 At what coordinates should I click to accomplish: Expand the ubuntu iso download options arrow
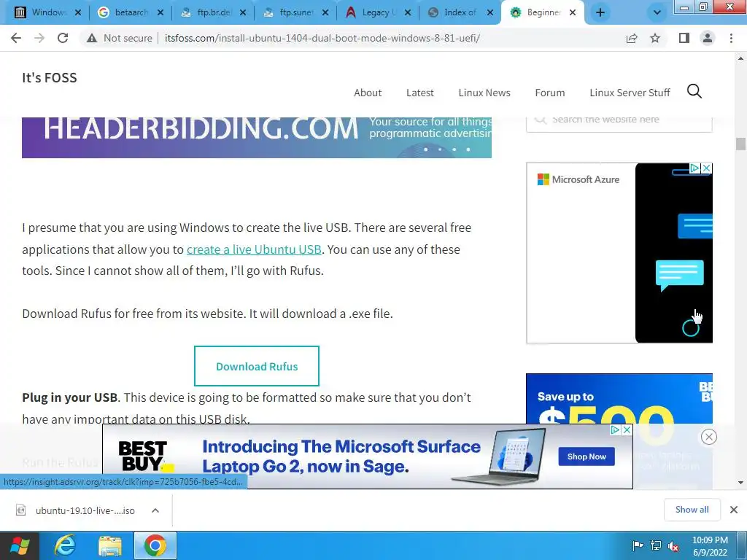[155, 510]
